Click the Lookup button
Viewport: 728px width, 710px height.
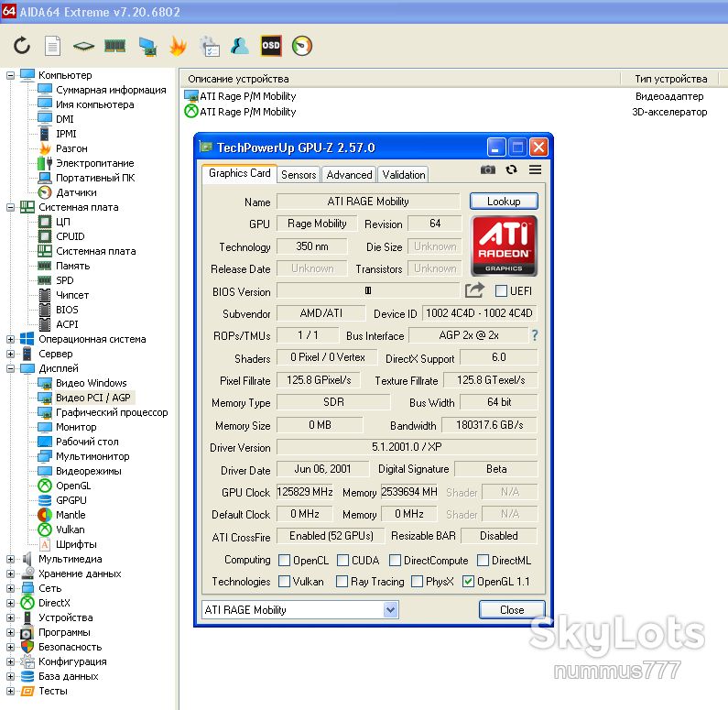504,201
